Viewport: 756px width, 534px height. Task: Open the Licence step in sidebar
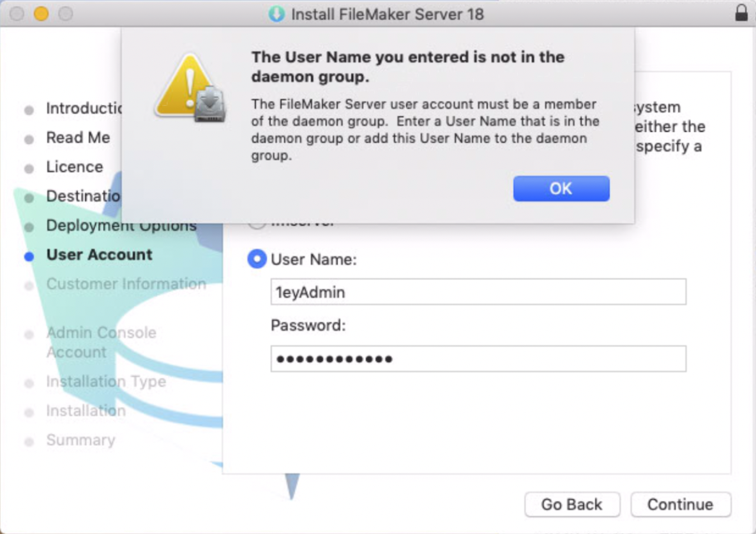coord(74,167)
